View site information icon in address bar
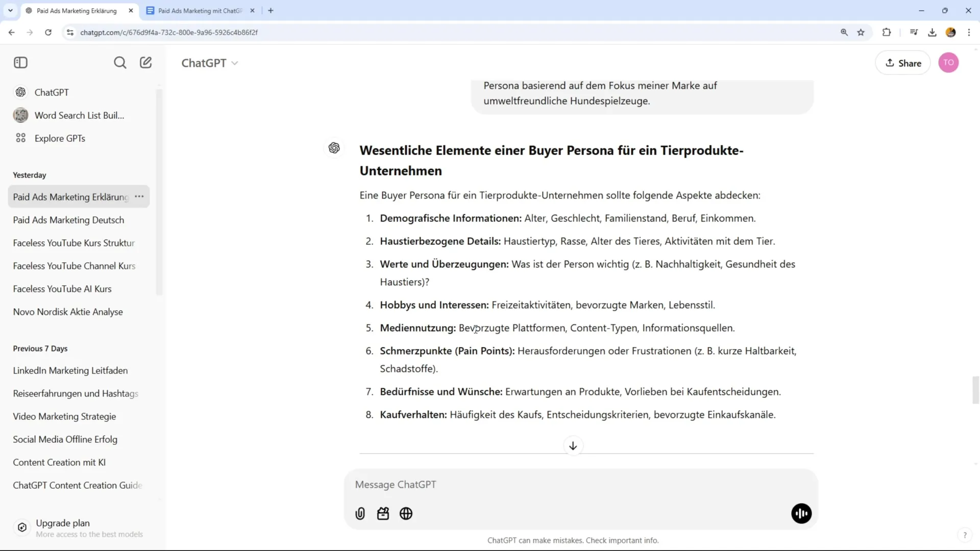Viewport: 980px width, 551px height. (x=70, y=32)
